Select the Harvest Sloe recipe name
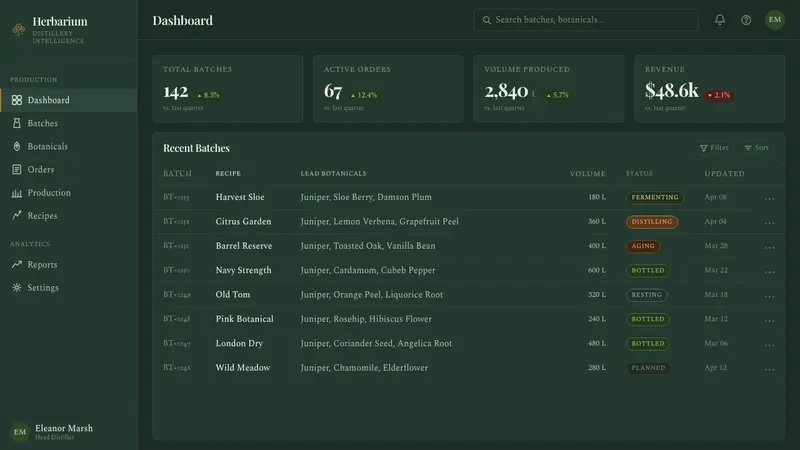This screenshot has height=450, width=800. click(x=240, y=197)
